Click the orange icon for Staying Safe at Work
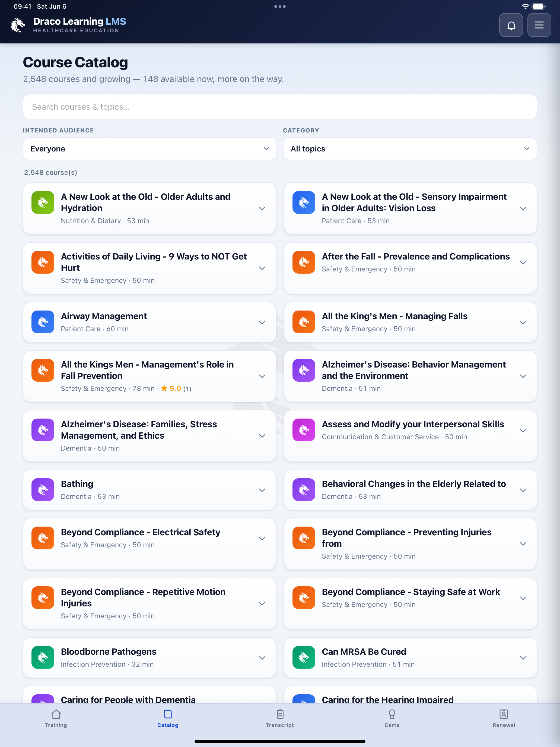Viewport: 560px width, 747px height. [304, 598]
